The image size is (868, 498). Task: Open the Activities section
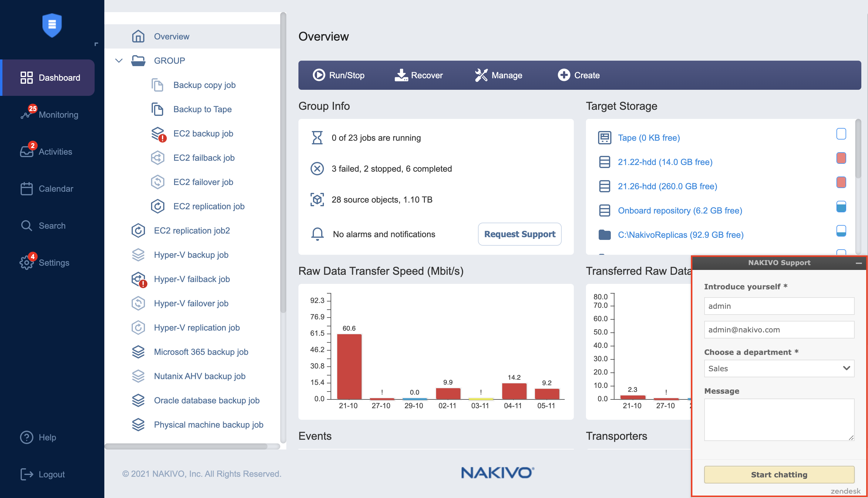pos(46,151)
